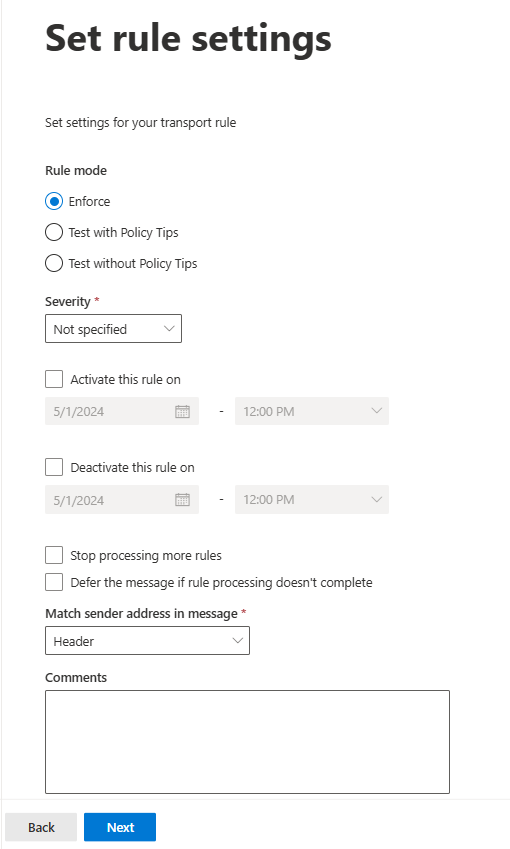510x849 pixels.
Task: Go to the Next step
Action: click(120, 827)
